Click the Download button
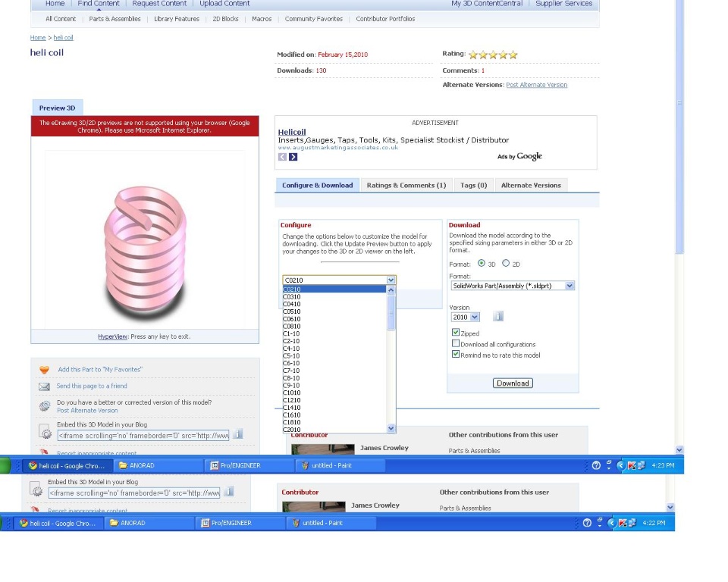Image resolution: width=728 pixels, height=582 pixels. 513,383
